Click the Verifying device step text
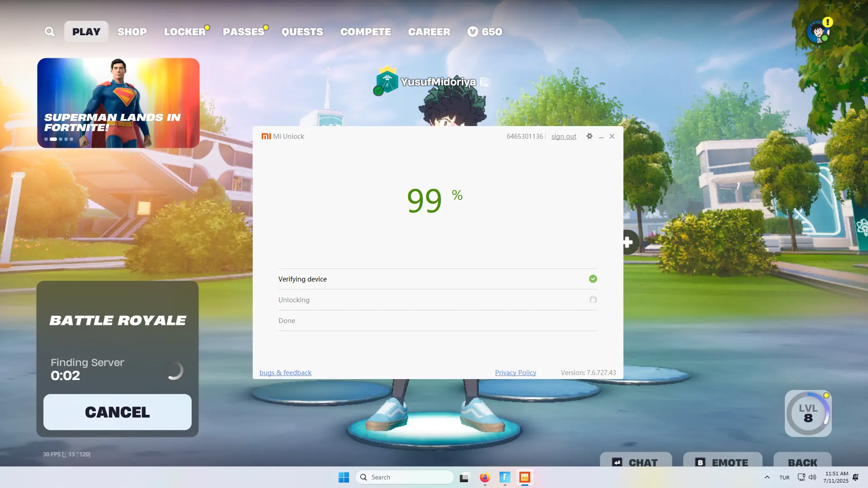This screenshot has height=488, width=868. pyautogui.click(x=302, y=279)
